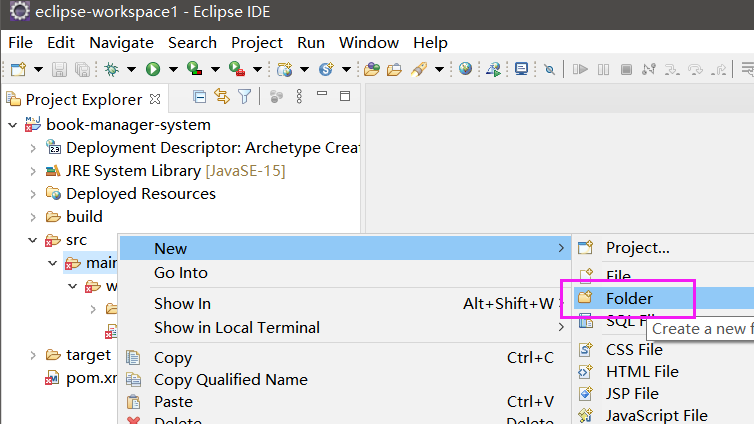Open the Edit menu

click(x=61, y=43)
